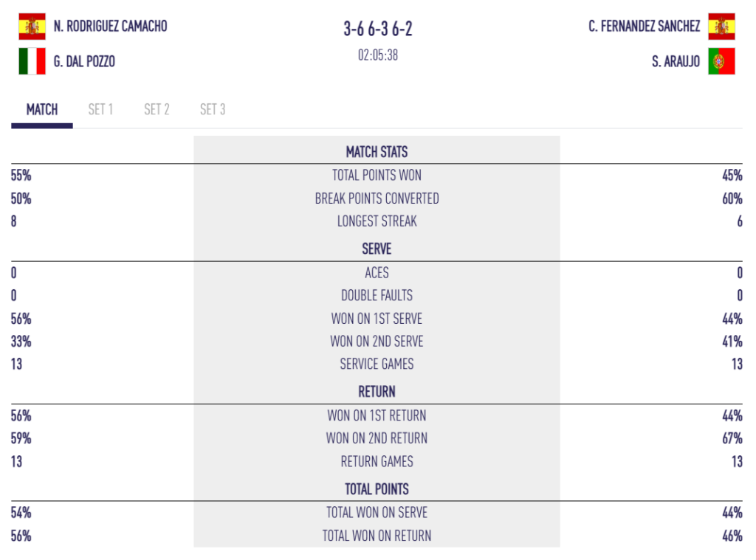The height and width of the screenshot is (560, 756).
Task: Click Spain flag beside C. Fernandez Sanchez
Action: coord(721,26)
